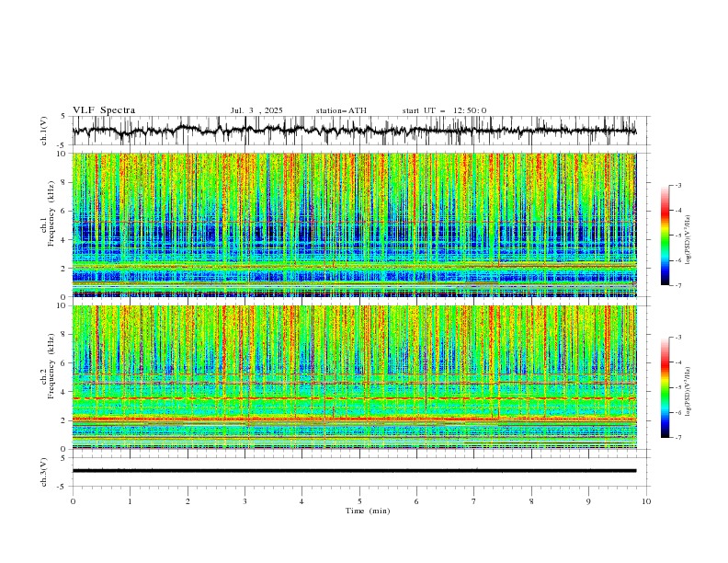Click the ch.1 voltage waveform trace
Screen dimensions: 728x563
click(354, 131)
